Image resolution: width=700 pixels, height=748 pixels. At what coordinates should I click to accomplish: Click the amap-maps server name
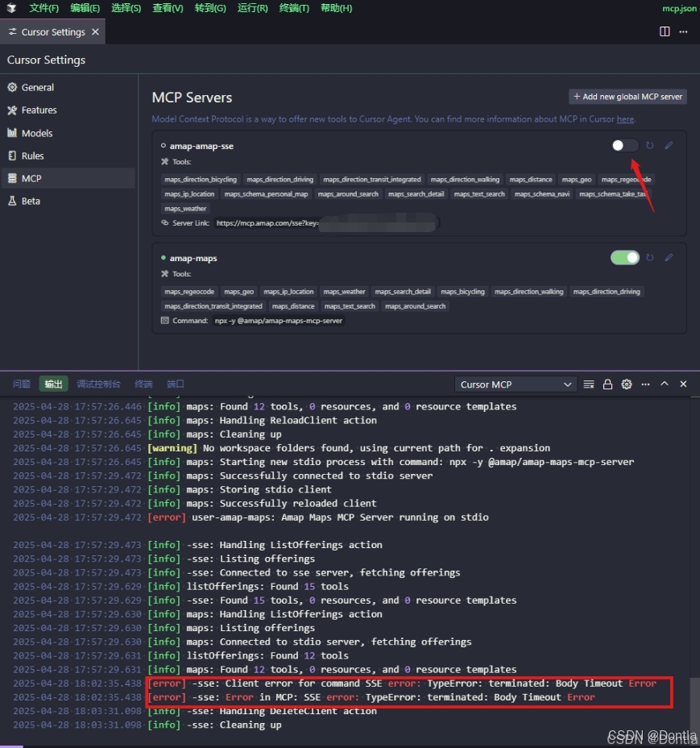click(193, 258)
